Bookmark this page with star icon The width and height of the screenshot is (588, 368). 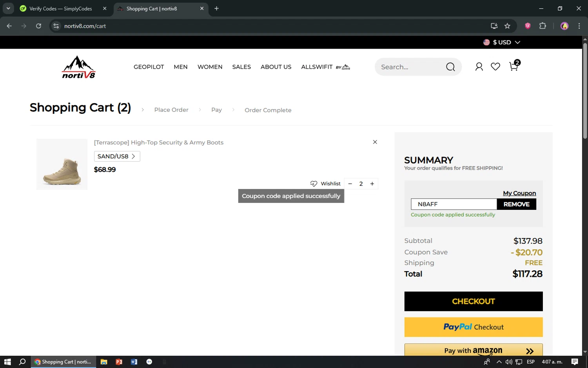point(507,26)
